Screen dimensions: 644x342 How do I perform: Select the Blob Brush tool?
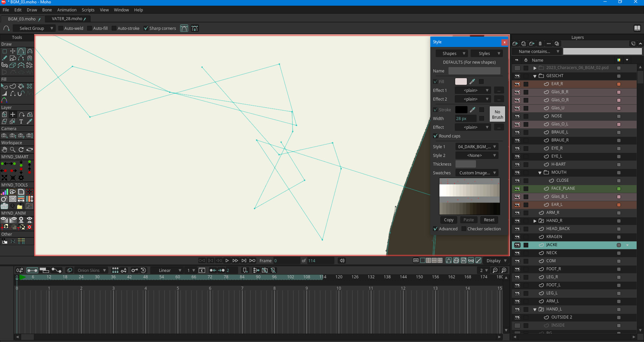click(x=4, y=65)
